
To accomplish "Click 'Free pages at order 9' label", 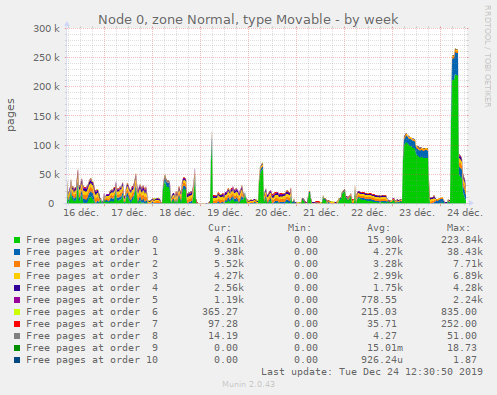I will 92,348.
